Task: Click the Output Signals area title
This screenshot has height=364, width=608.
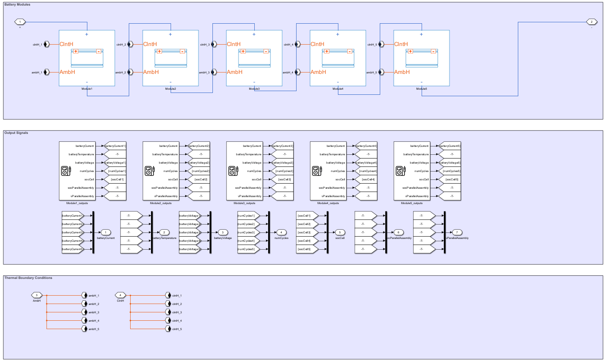Action: [16, 133]
